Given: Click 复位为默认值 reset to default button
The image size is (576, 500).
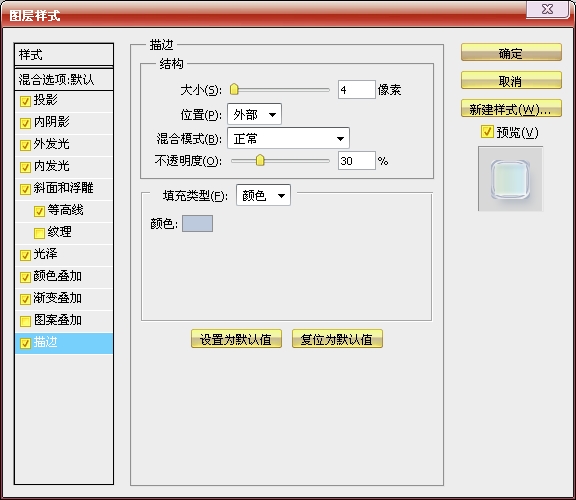Looking at the screenshot, I should [337, 339].
